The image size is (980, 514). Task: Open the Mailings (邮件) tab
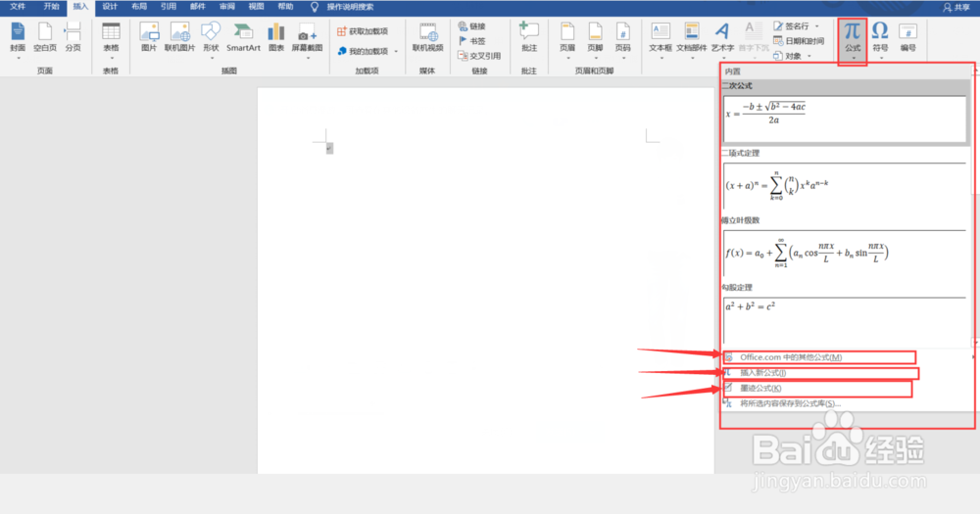(x=198, y=7)
